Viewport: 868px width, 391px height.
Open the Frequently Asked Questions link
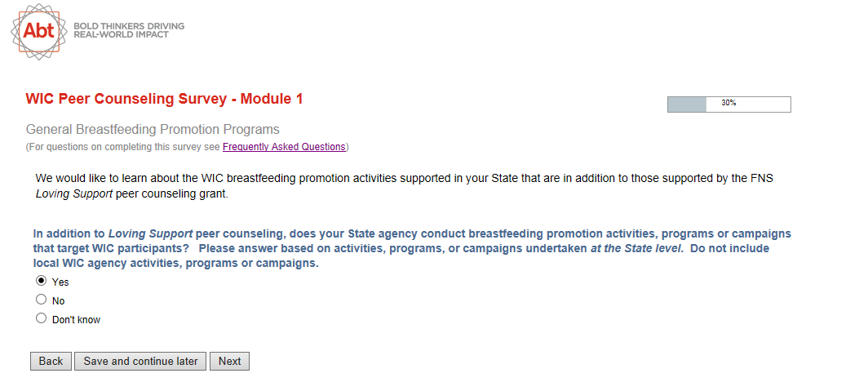(284, 147)
